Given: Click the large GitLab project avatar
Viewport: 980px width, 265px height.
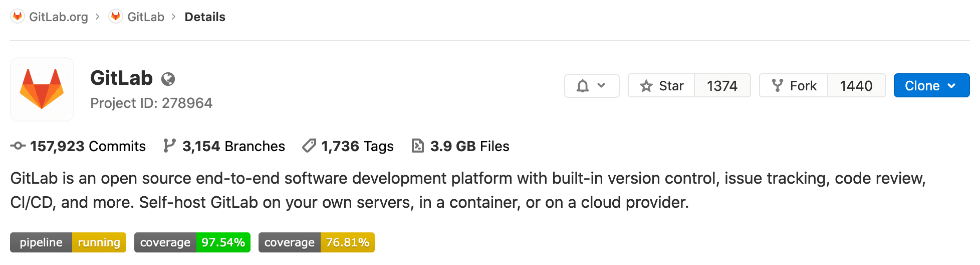Looking at the screenshot, I should tap(42, 89).
